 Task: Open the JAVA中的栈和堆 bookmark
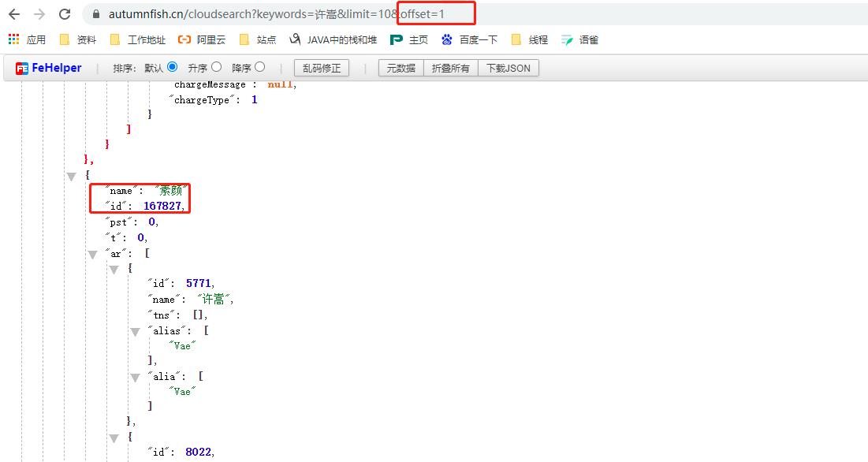[333, 40]
